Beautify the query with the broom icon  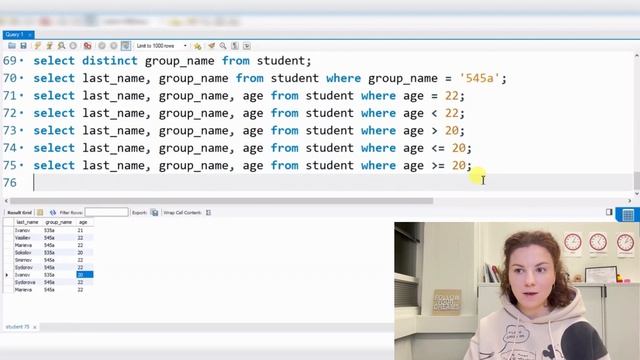(x=211, y=46)
